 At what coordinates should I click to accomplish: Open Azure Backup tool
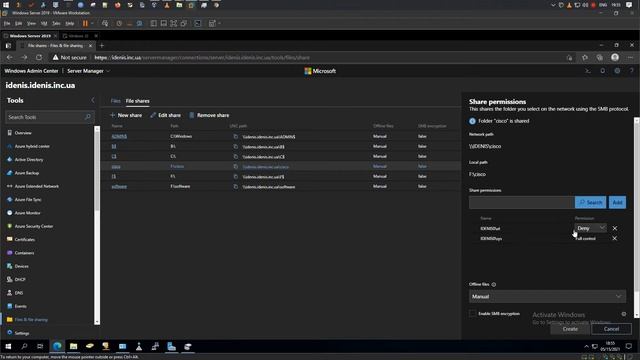(x=27, y=173)
